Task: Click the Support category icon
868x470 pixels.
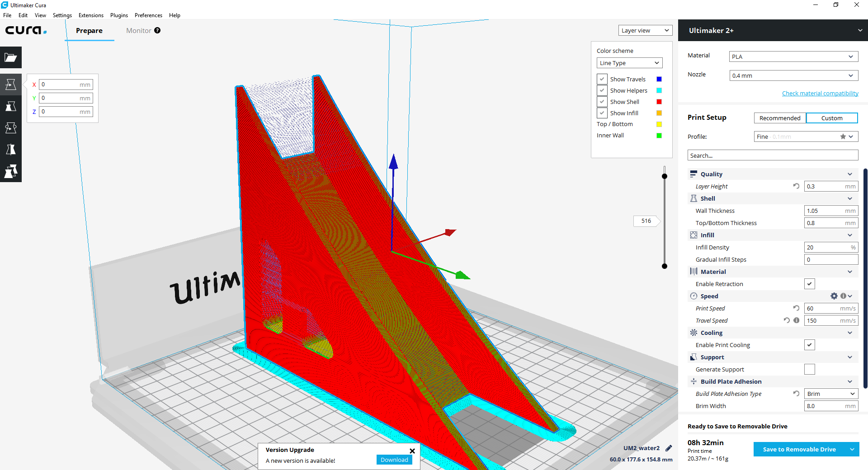Action: (693, 357)
